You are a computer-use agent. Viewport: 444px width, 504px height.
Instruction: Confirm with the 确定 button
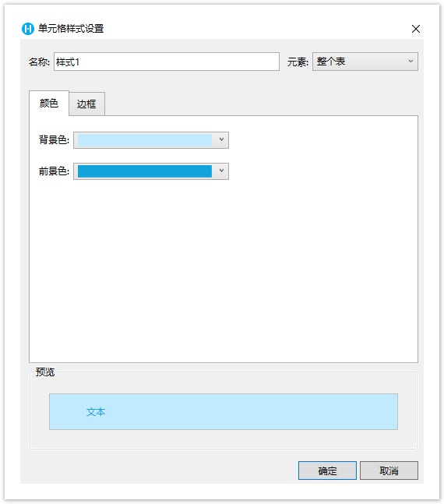tap(327, 471)
